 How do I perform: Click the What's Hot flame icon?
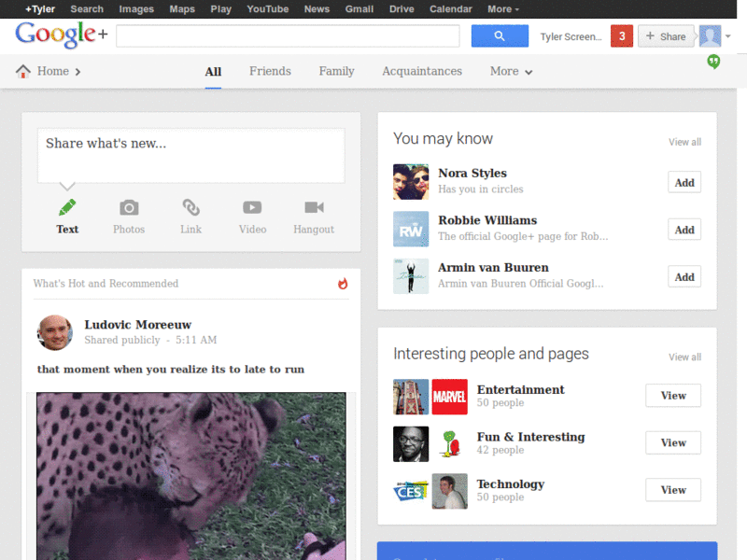343,284
